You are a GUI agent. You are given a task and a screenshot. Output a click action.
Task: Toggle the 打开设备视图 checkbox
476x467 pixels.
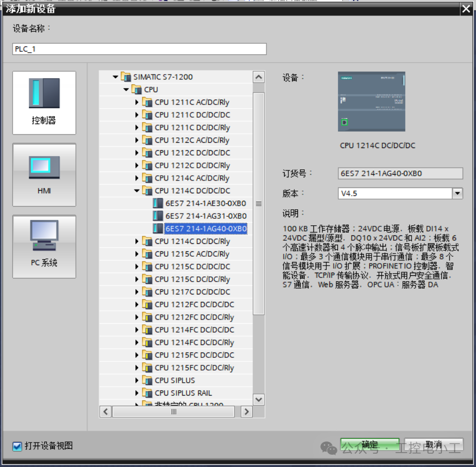pos(17,446)
